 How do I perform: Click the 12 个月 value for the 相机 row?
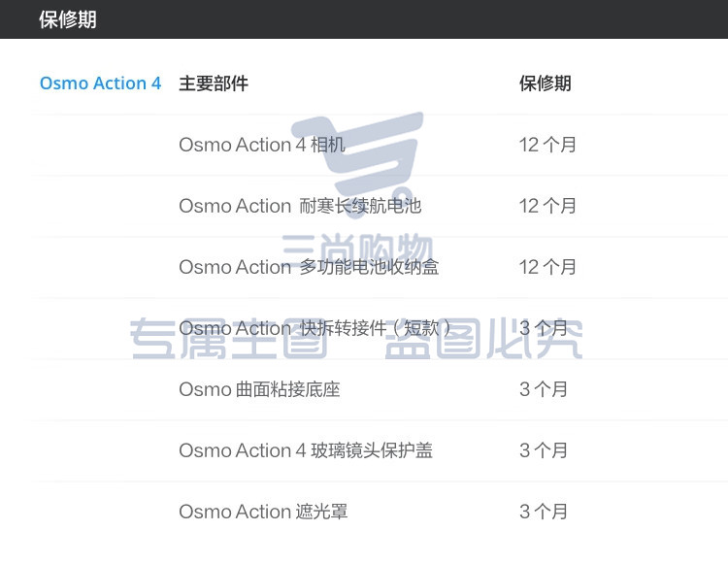pos(547,145)
